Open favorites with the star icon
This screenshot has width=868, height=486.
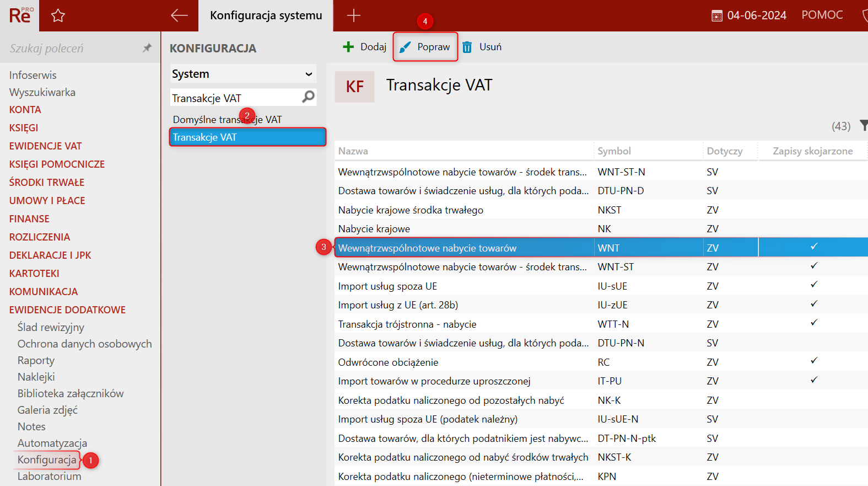coord(58,15)
